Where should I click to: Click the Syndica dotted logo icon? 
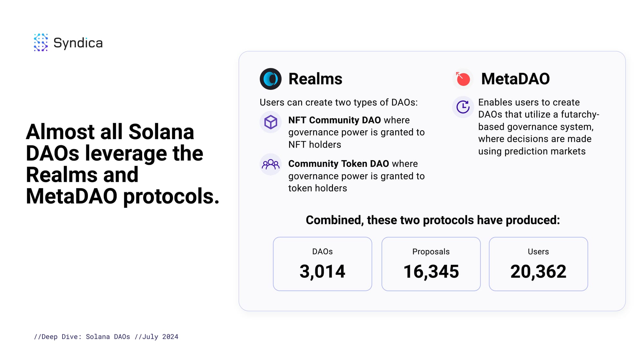(41, 42)
